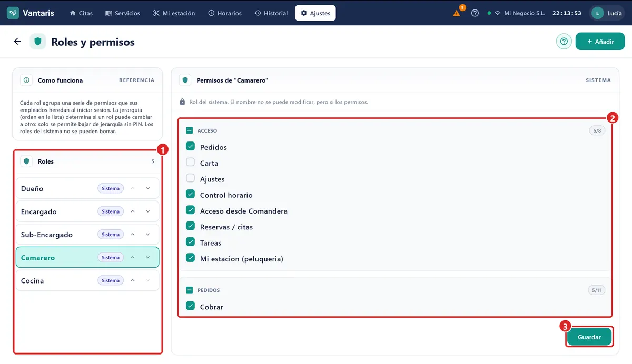Click the info icon beside Como funciona
Screen dimensions: 632x364
(x=26, y=80)
